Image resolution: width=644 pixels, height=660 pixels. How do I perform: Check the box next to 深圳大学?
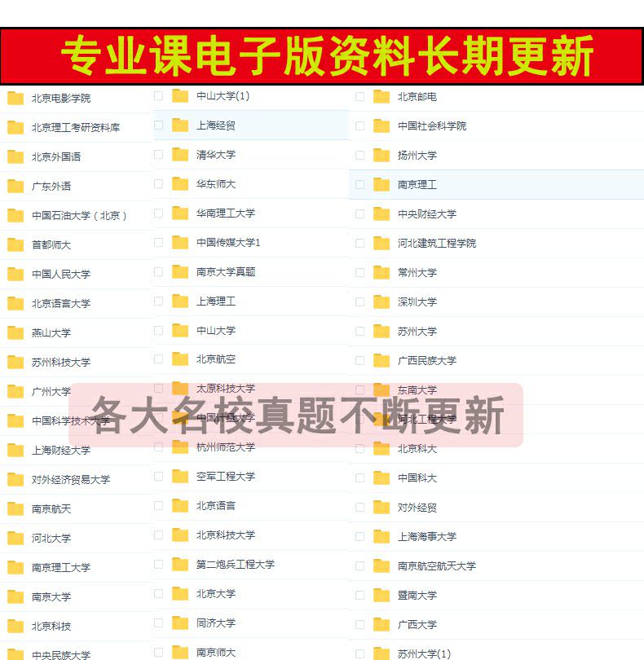click(359, 301)
